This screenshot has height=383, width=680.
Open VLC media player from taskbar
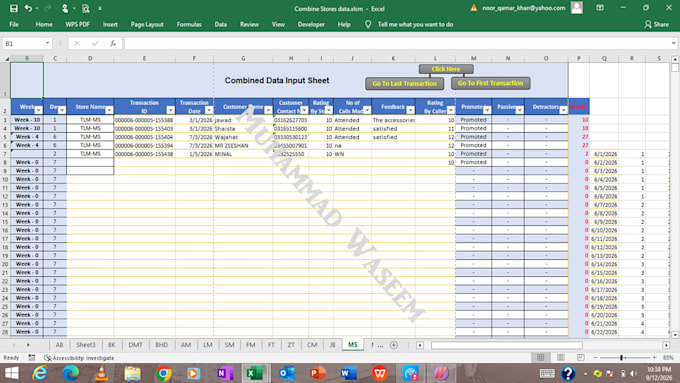(101, 373)
